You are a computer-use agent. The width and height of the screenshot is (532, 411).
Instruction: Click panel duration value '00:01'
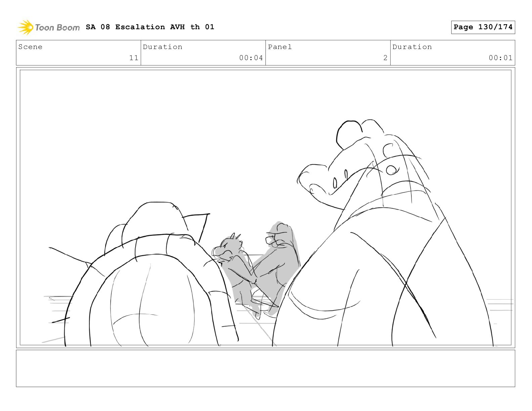pos(500,58)
